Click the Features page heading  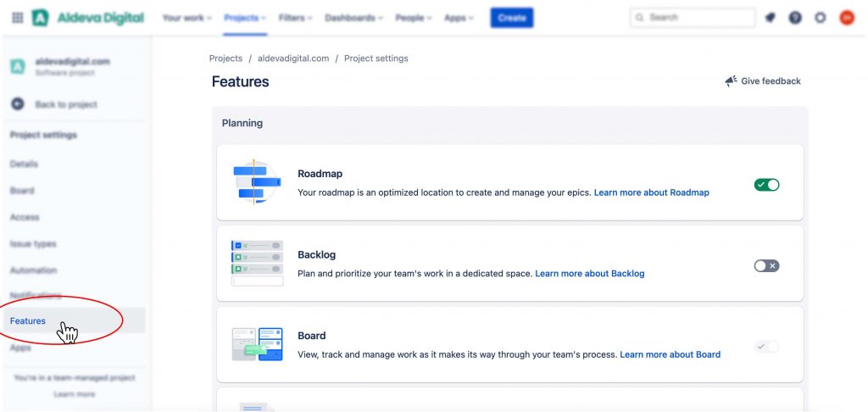pyautogui.click(x=240, y=82)
